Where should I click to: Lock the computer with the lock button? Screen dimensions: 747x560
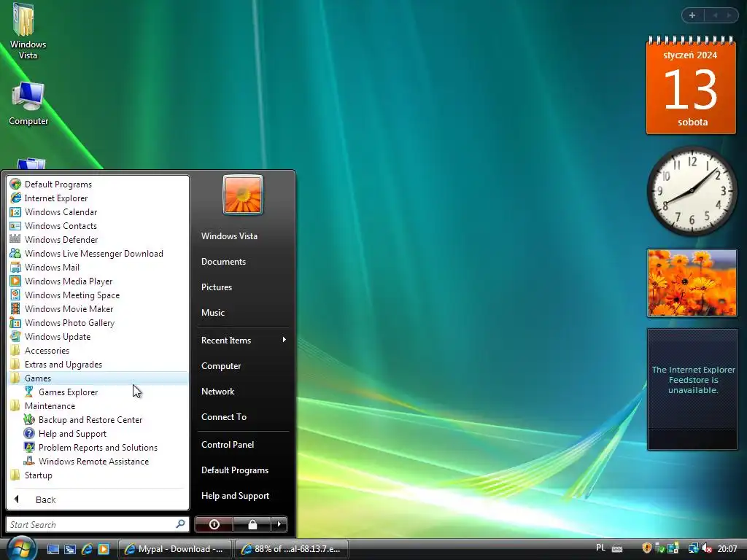point(252,524)
